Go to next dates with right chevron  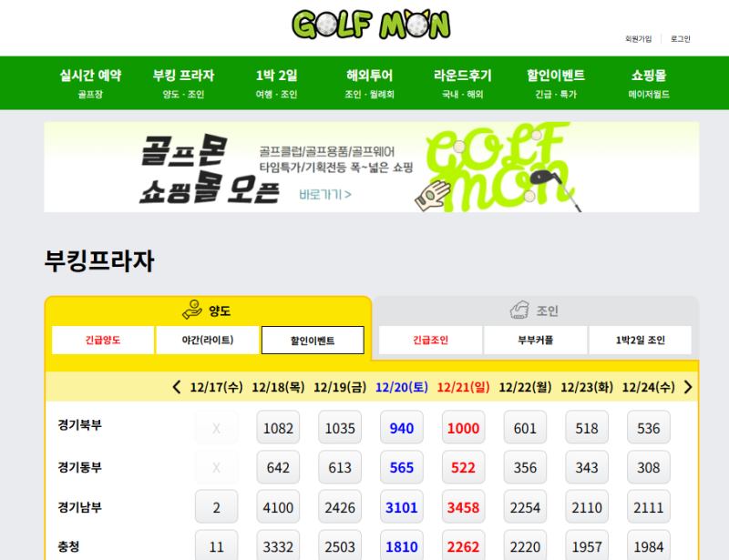[689, 387]
